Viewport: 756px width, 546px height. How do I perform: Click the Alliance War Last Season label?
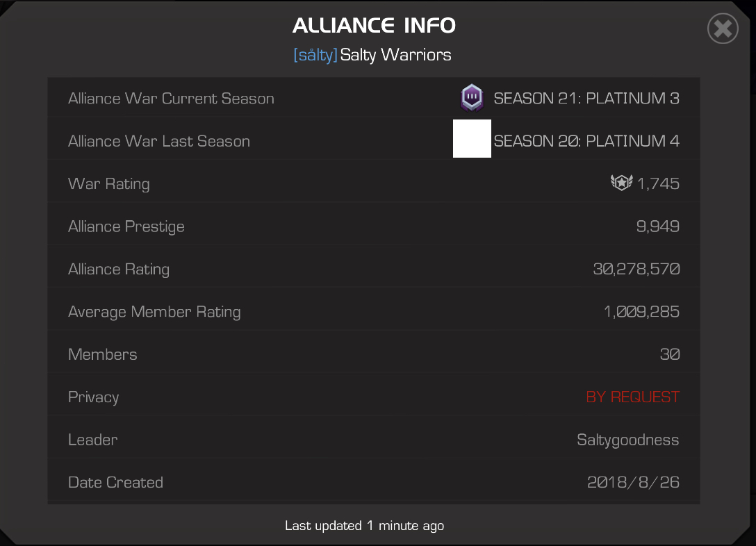tap(159, 141)
